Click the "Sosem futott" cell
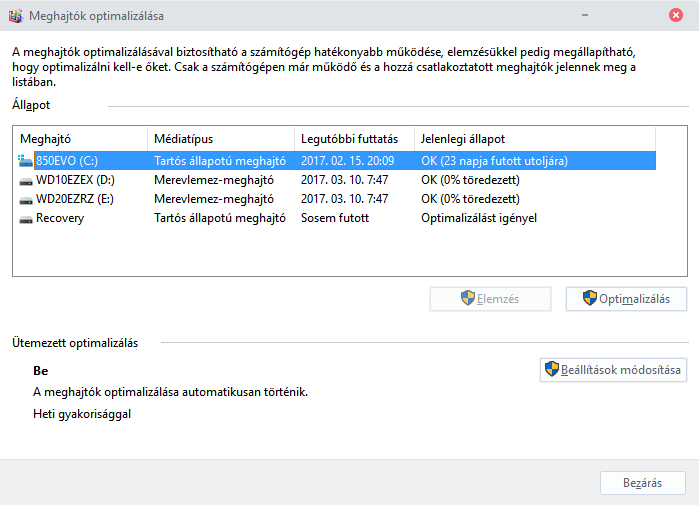 334,218
